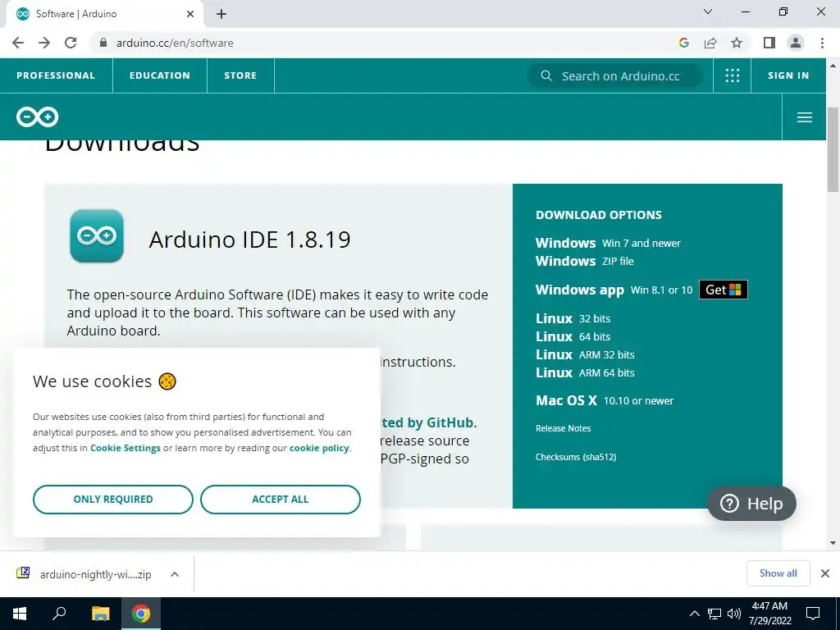Click the browser forward arrow
This screenshot has width=840, height=630.
pyautogui.click(x=44, y=43)
